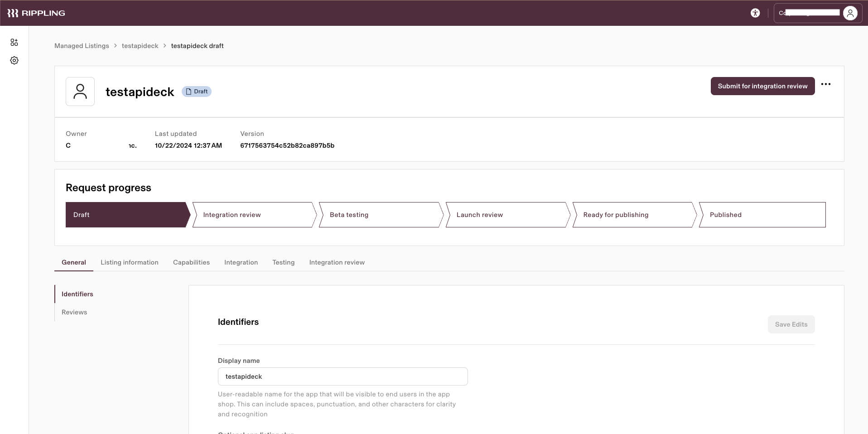Screen dimensions: 868x434
Task: Click the Save Edits button
Action: pos(791,324)
